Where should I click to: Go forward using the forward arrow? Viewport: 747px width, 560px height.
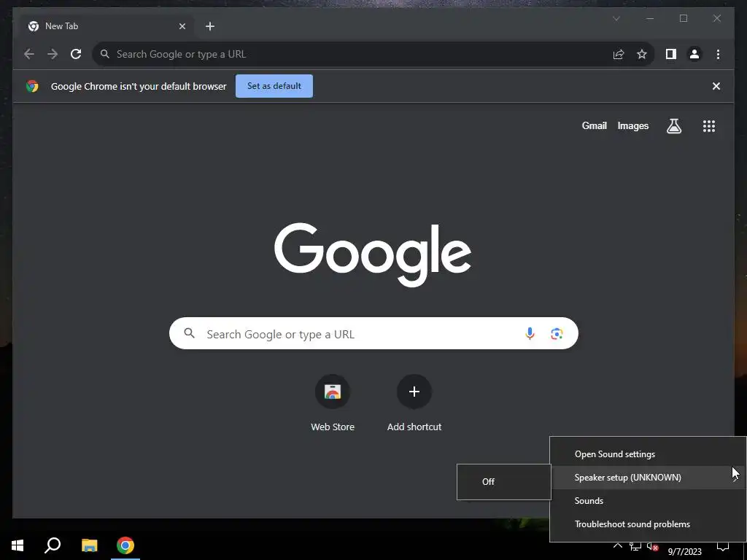pos(53,54)
